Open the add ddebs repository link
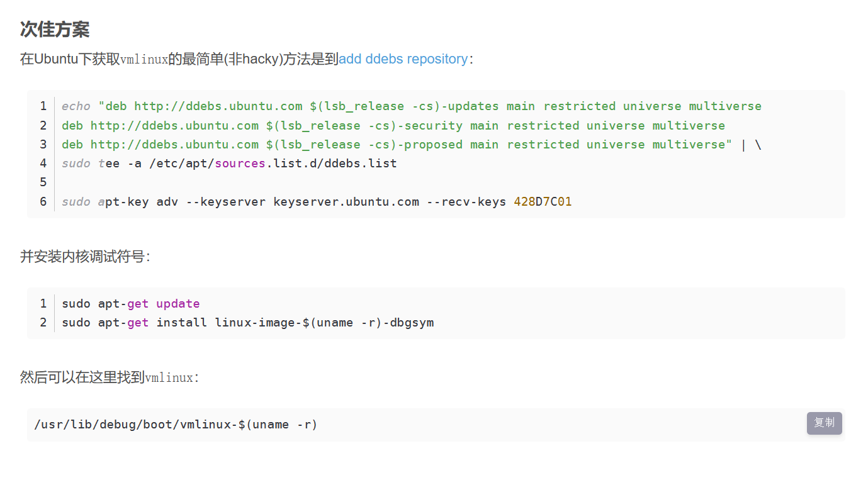 point(403,59)
